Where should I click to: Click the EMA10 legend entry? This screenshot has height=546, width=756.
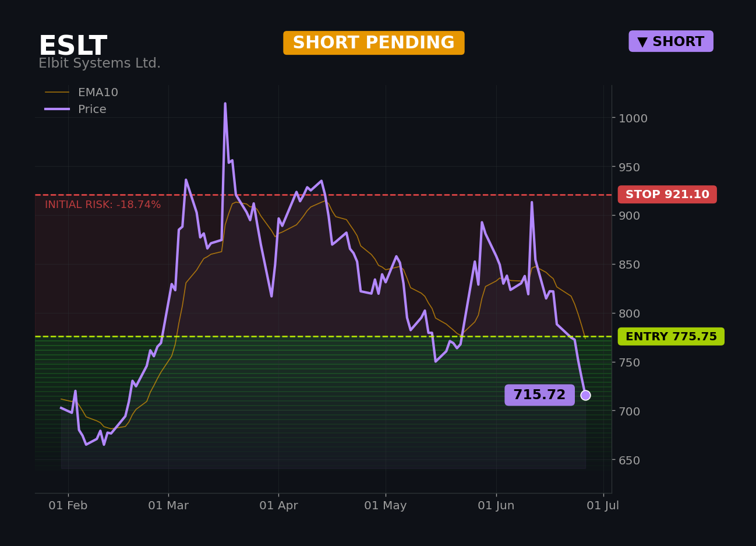[x=82, y=93]
